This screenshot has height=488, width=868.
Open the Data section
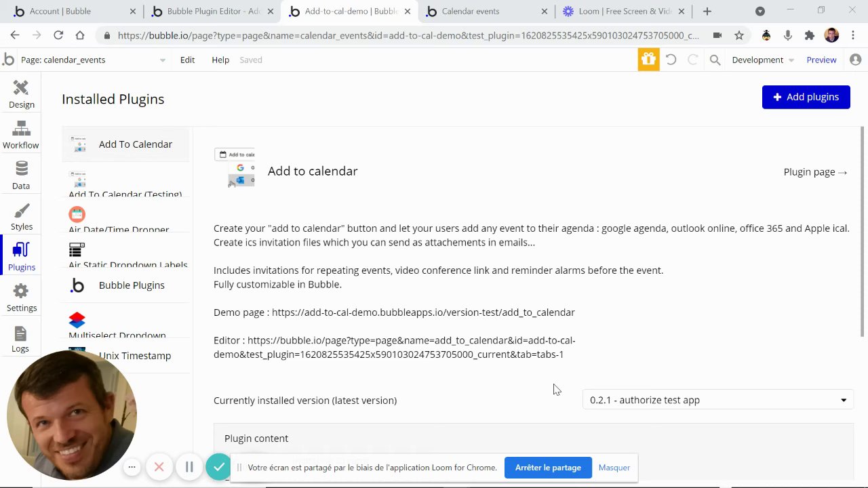[x=21, y=176]
